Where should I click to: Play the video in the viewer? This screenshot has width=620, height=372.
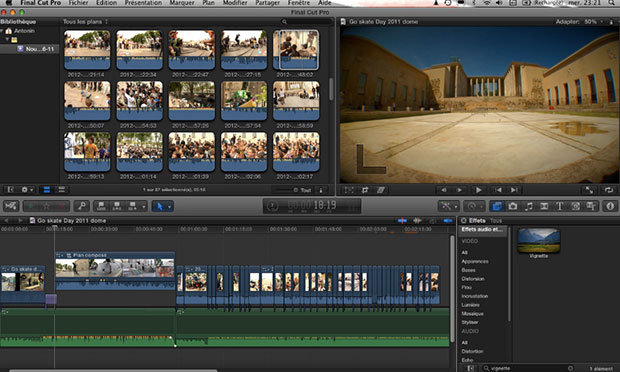(478, 190)
